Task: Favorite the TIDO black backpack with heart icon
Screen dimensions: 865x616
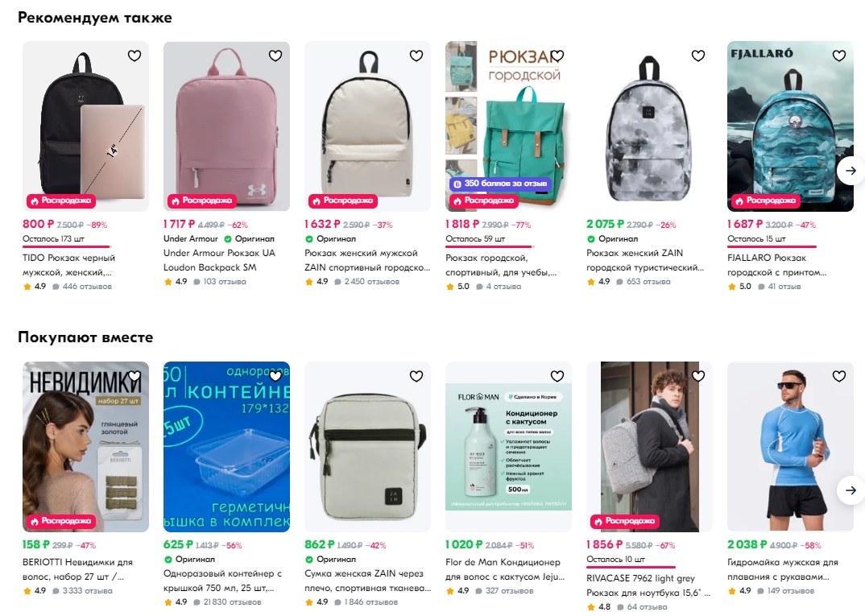Action: pyautogui.click(x=135, y=56)
